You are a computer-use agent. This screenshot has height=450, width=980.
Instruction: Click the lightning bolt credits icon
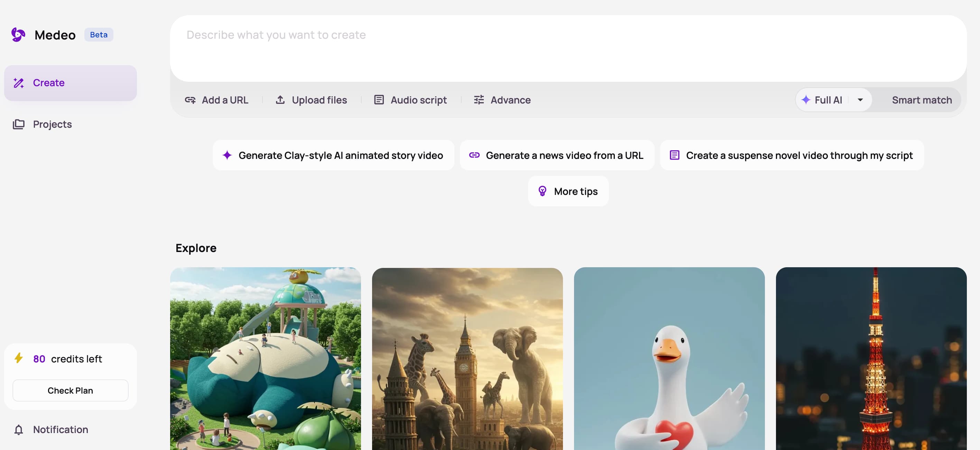pyautogui.click(x=19, y=358)
